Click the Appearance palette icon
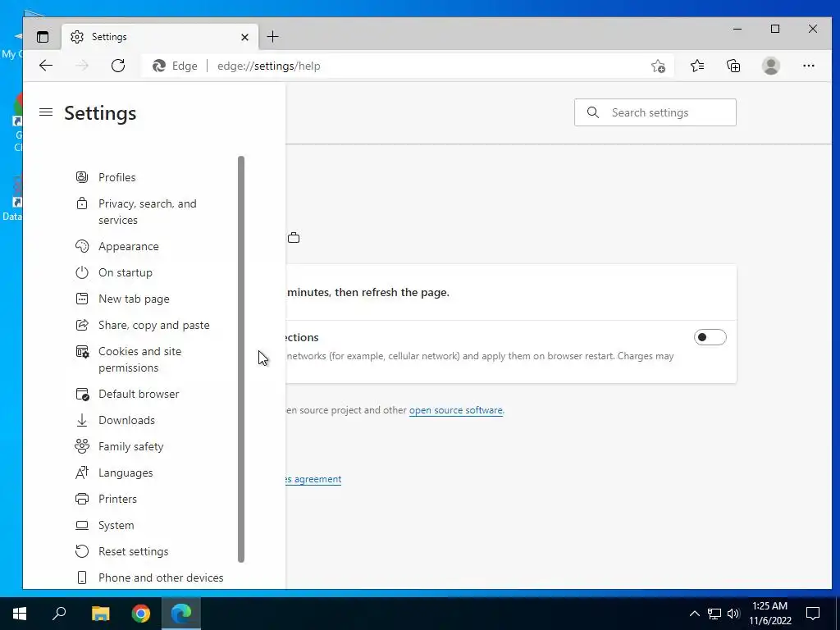The width and height of the screenshot is (840, 630). 82,246
